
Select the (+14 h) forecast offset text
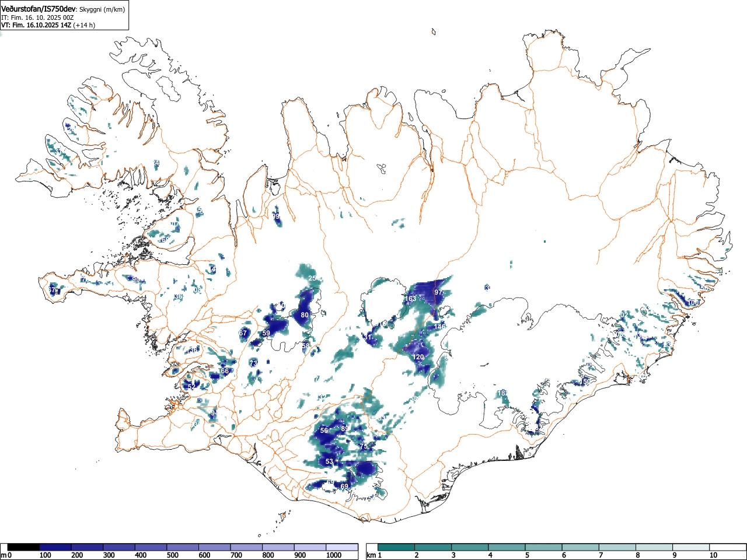[x=84, y=25]
